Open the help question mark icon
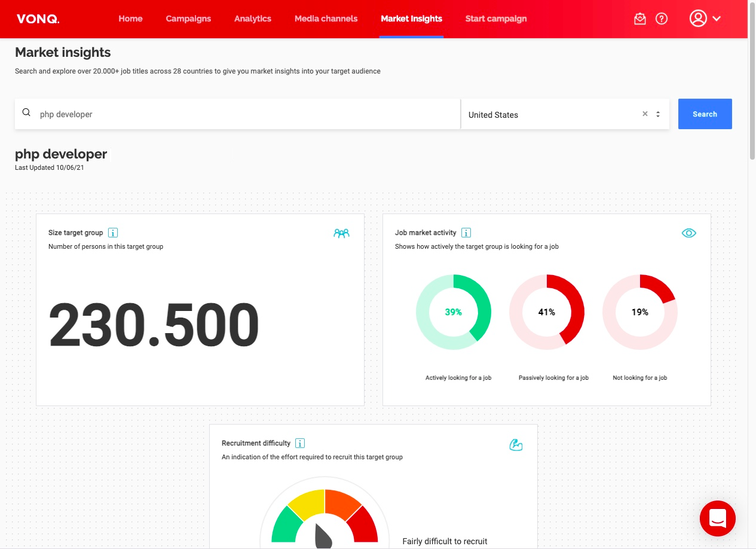Image resolution: width=756 pixels, height=549 pixels. tap(662, 19)
